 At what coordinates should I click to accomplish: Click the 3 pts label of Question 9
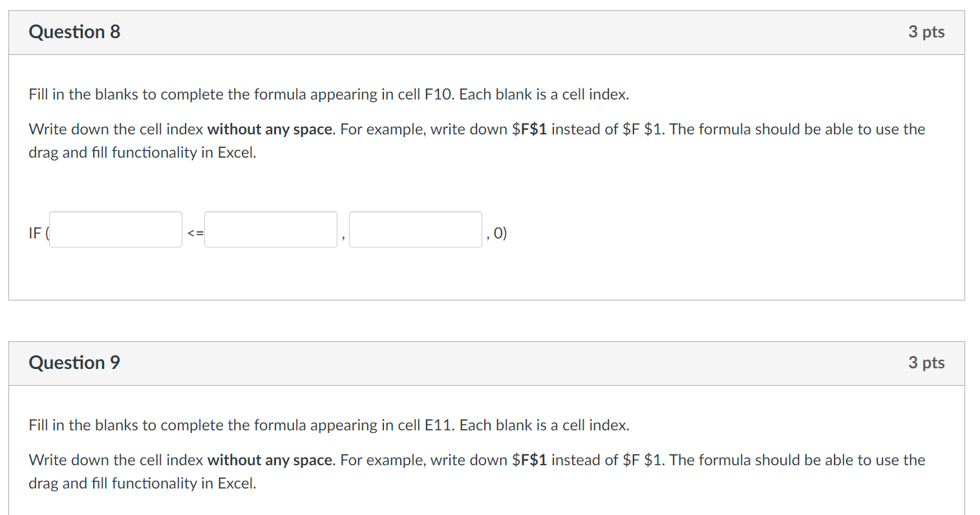926,363
